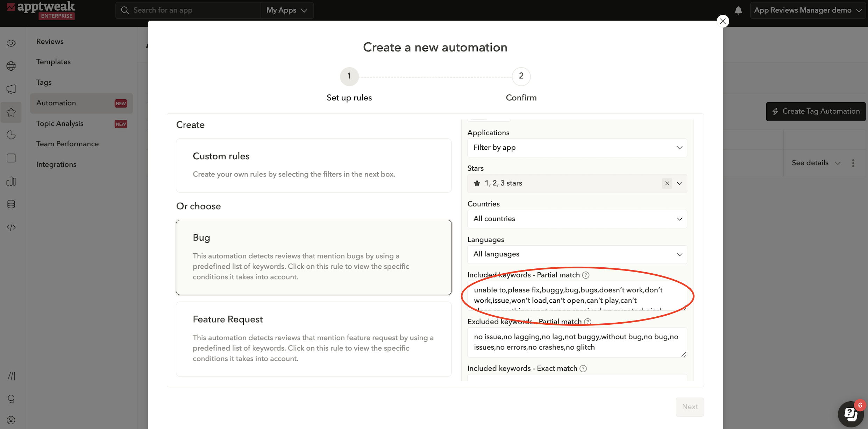
Task: Go to step 1 Set up rules
Action: tap(349, 76)
